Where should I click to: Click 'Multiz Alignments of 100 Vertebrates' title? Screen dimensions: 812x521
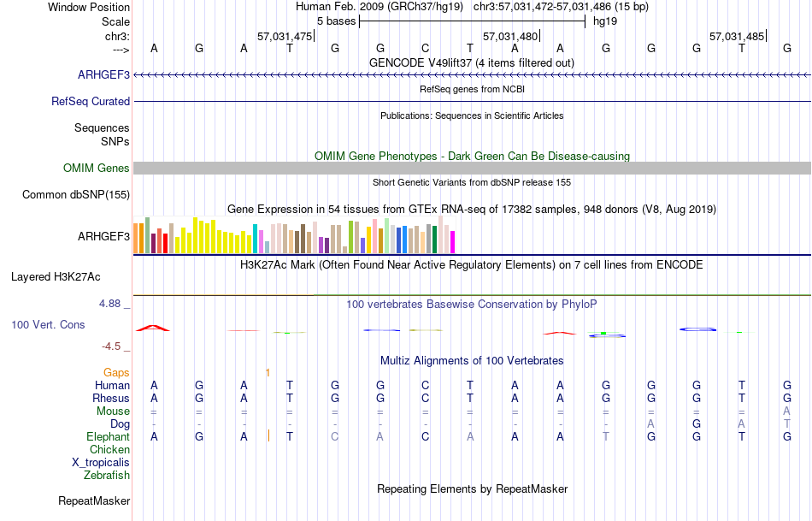click(x=472, y=361)
